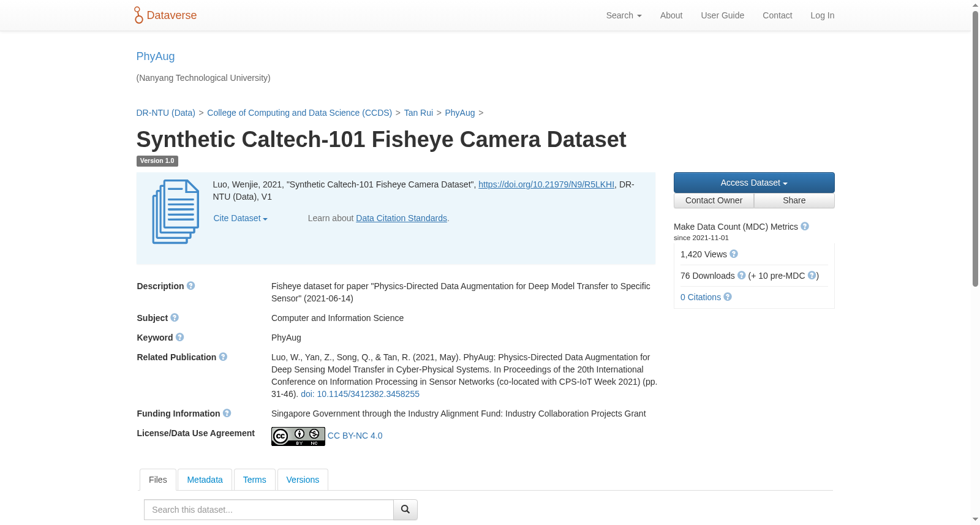Click help icon next to 1,420 Views

point(734,254)
